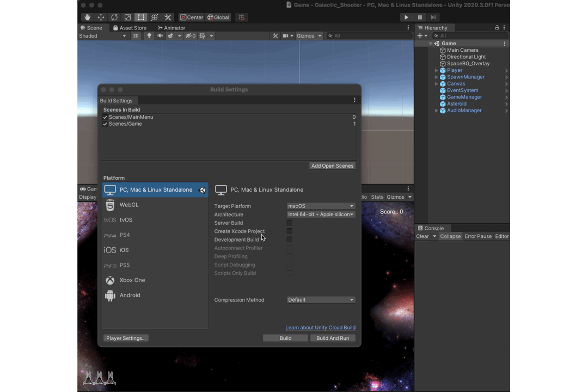This screenshot has width=588, height=392.
Task: Select PC, Mac & Linux Standalone platform
Action: pos(155,190)
